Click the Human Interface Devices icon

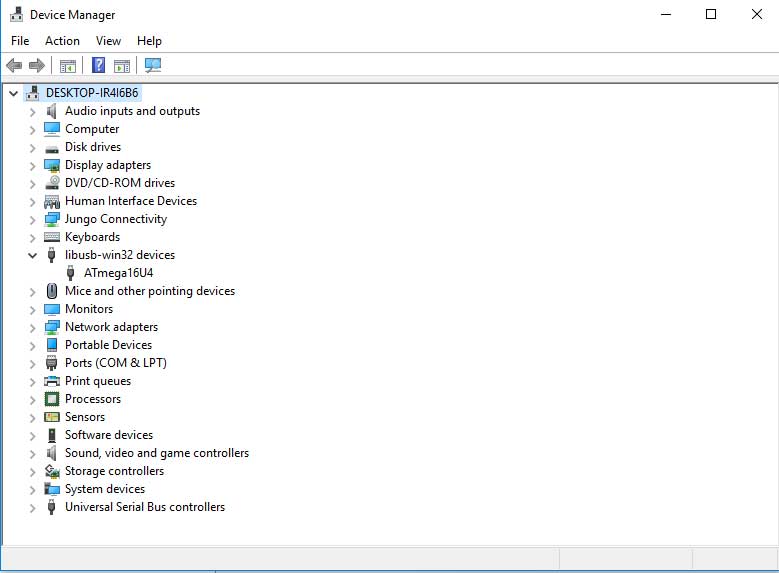pos(52,201)
